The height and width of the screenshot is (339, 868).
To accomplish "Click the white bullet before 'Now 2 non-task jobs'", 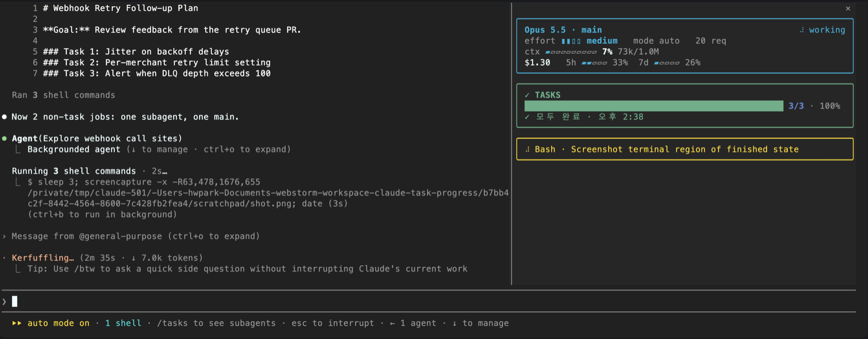I will [x=4, y=117].
